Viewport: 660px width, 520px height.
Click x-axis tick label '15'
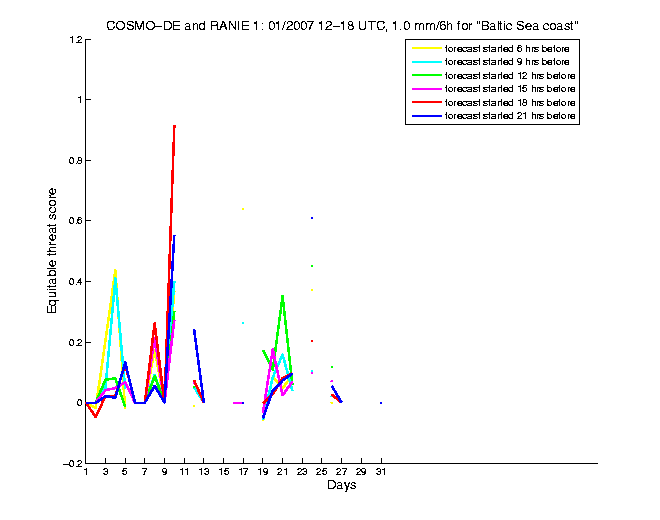click(224, 472)
